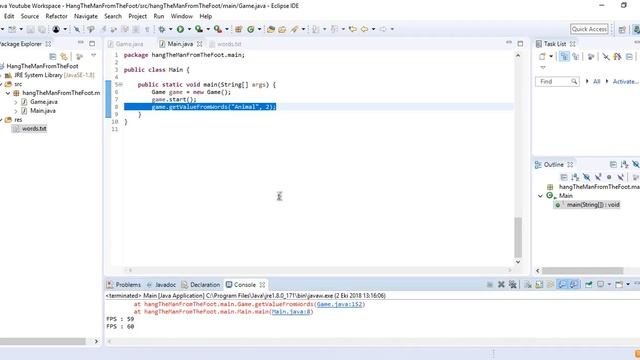Screen dimensions: 640x360
Task: Open the Source menu
Action: 30,16
